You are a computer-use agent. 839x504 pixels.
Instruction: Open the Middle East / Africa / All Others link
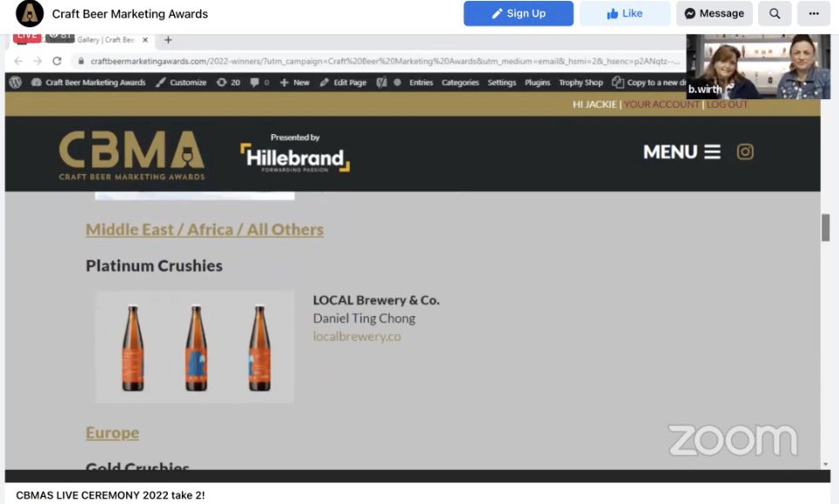point(205,230)
